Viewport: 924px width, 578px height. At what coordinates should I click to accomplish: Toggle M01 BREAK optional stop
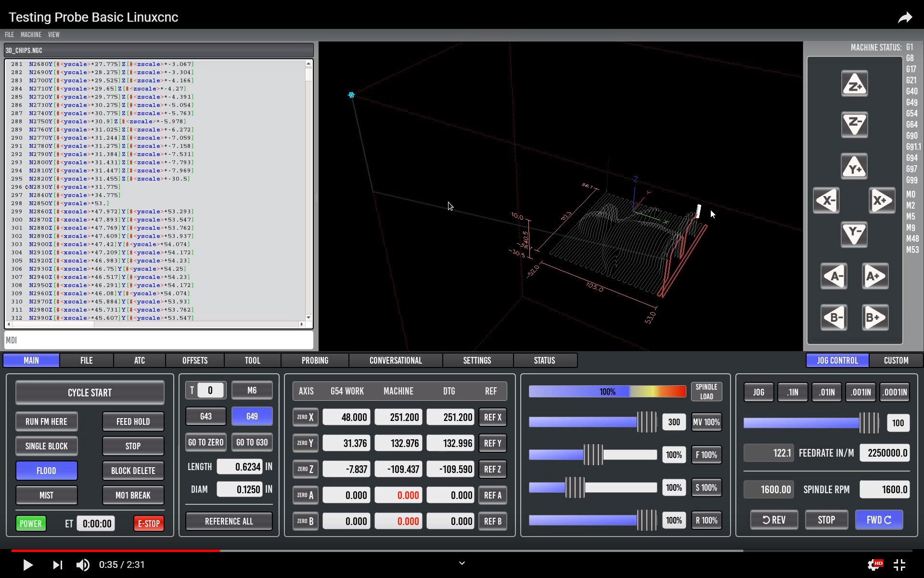coord(133,495)
